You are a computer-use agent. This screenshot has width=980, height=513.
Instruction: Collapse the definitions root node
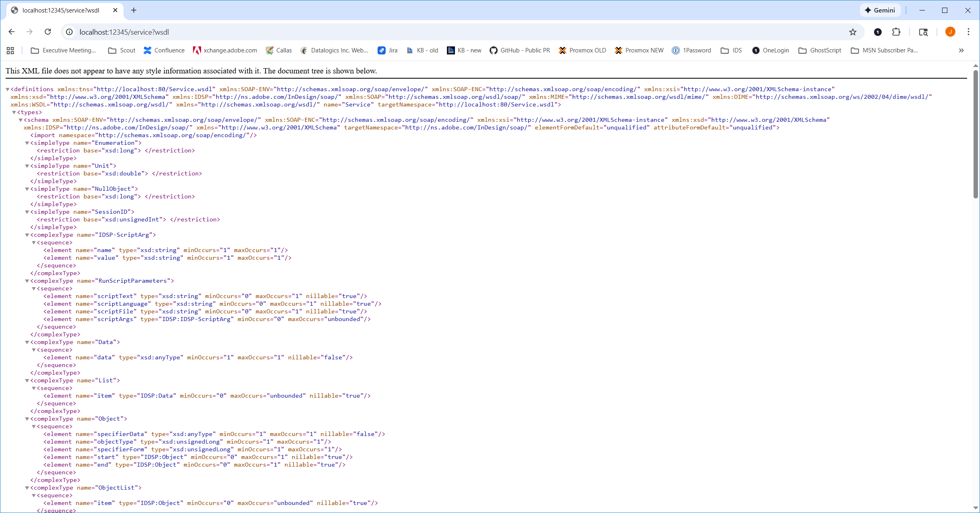(x=7, y=90)
